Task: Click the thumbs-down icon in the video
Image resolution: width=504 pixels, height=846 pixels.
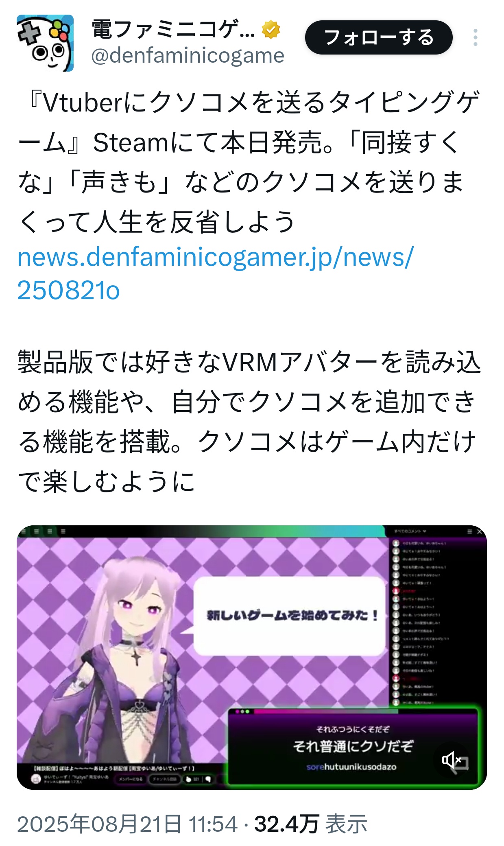Action: point(208,779)
